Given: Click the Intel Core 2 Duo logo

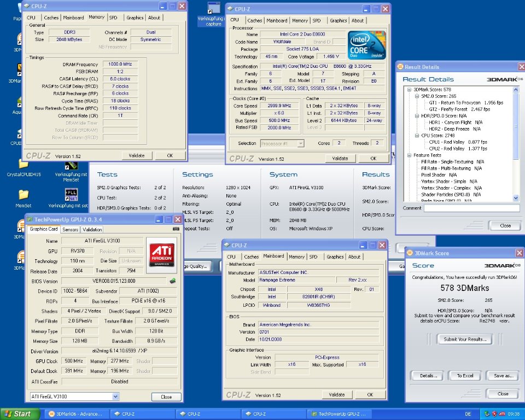Looking at the screenshot, I should 366,45.
